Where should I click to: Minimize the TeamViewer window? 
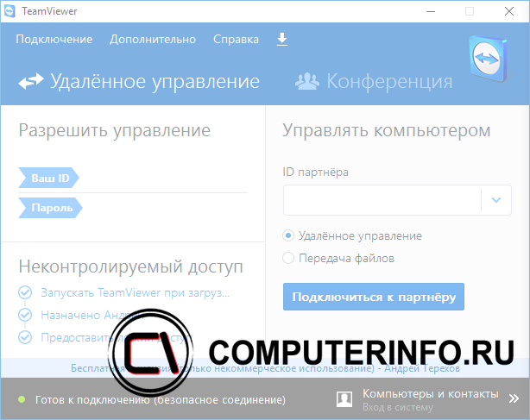[430, 11]
